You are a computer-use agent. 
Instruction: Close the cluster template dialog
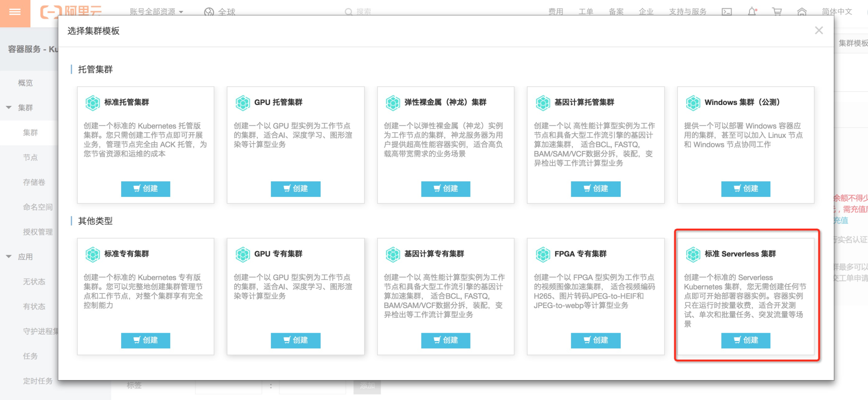coord(819,30)
